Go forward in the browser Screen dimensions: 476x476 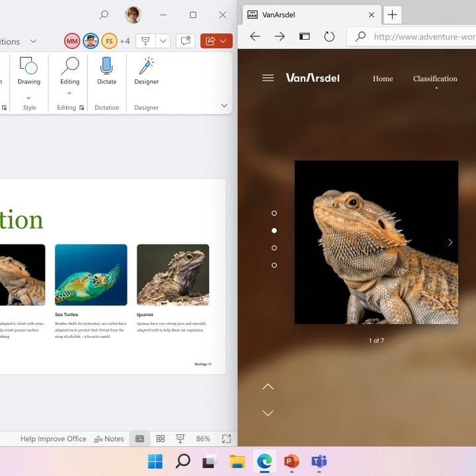tap(280, 36)
